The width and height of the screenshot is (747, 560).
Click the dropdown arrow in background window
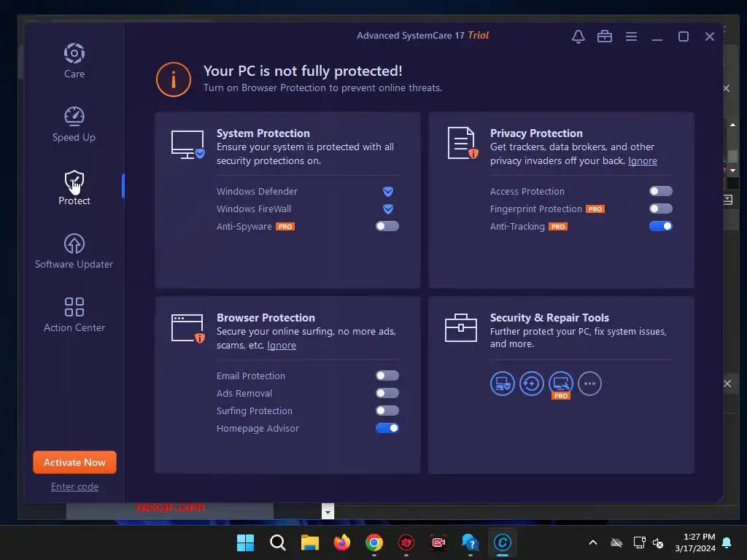(328, 512)
